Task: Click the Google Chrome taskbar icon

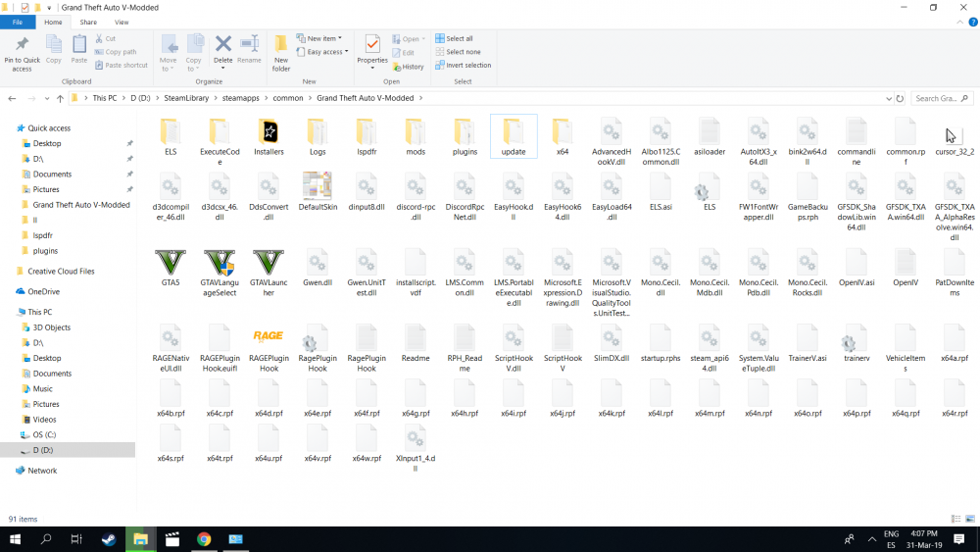Action: click(204, 539)
